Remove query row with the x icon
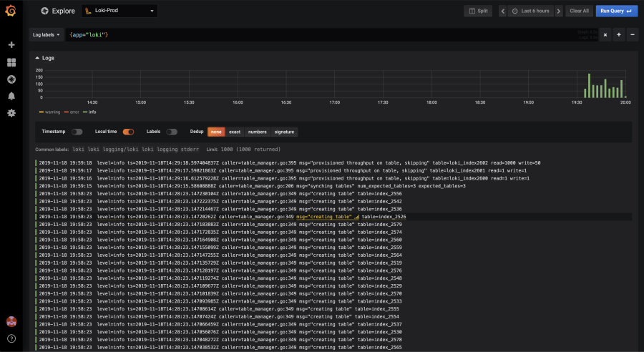 pyautogui.click(x=605, y=35)
